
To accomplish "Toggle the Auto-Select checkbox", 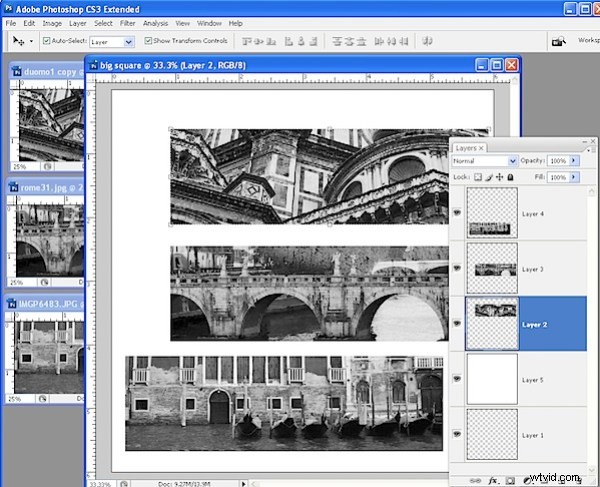I will [46, 41].
